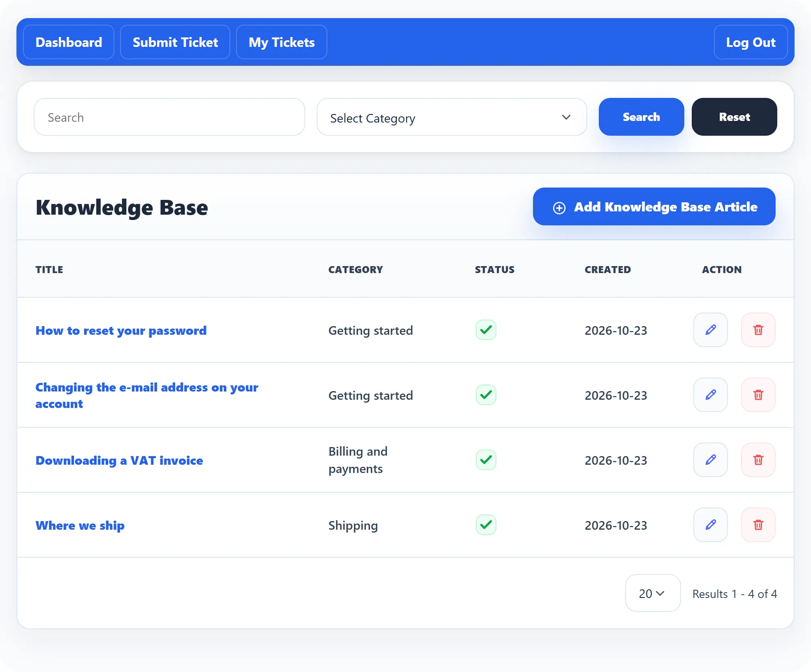Click the Reset button

pyautogui.click(x=734, y=117)
